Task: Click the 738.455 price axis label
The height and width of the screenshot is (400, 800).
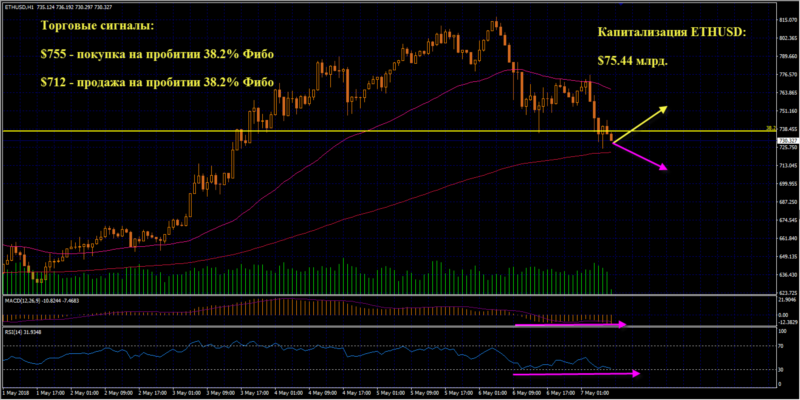Action: click(x=786, y=129)
